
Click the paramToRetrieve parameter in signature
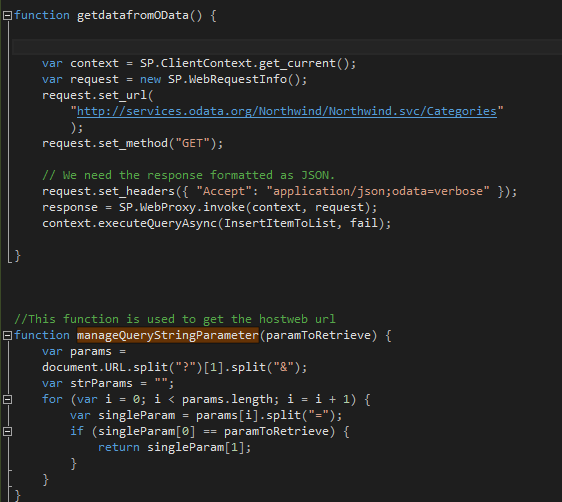click(318, 335)
